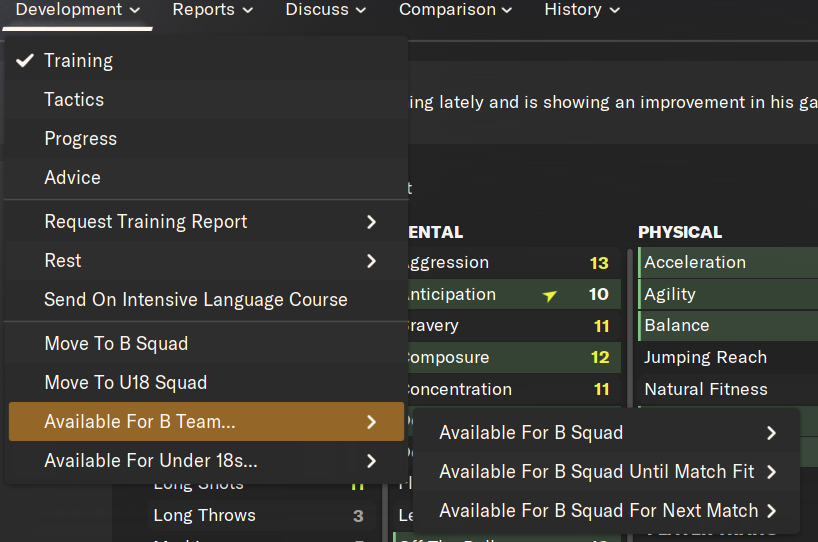Open the Reports dropdown menu
Screen dimensions: 818x542
pos(212,10)
